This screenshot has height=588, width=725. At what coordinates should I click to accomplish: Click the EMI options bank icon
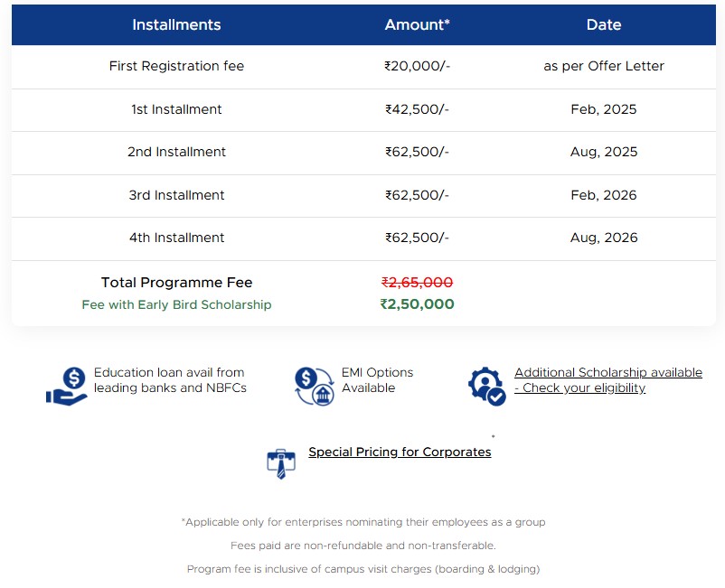tap(315, 387)
